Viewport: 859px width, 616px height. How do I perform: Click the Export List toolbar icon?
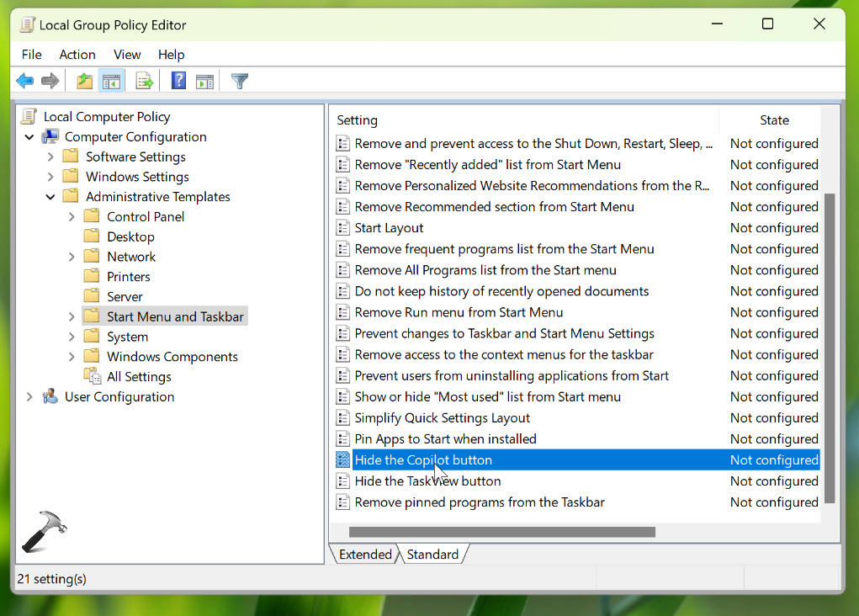[145, 81]
